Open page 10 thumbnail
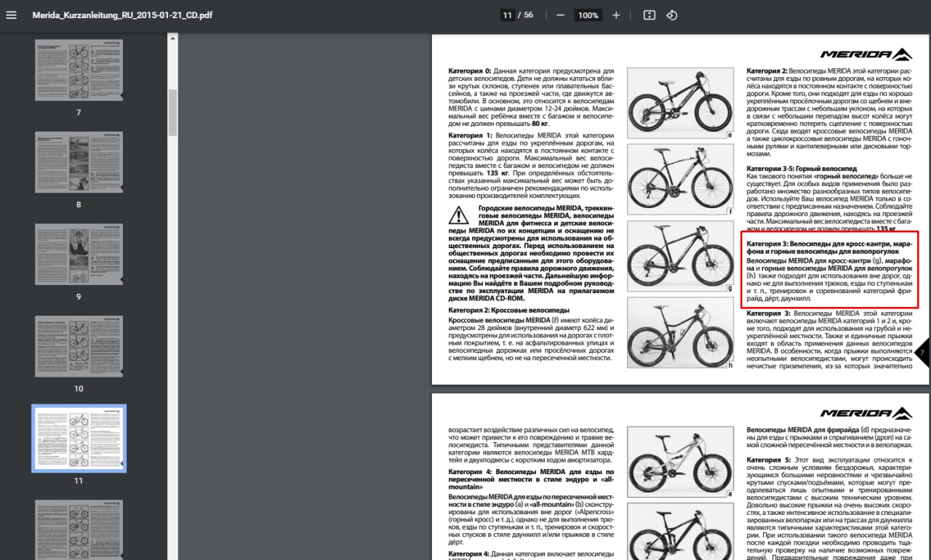Viewport: 931px width, 560px height. (x=79, y=346)
